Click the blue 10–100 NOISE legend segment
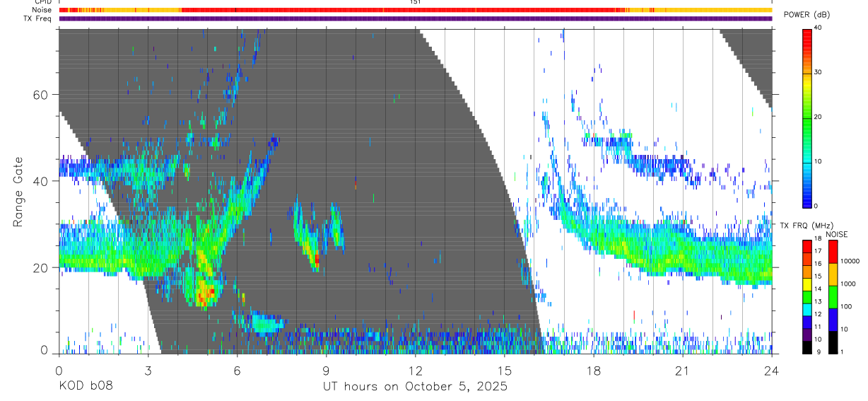 [833, 320]
